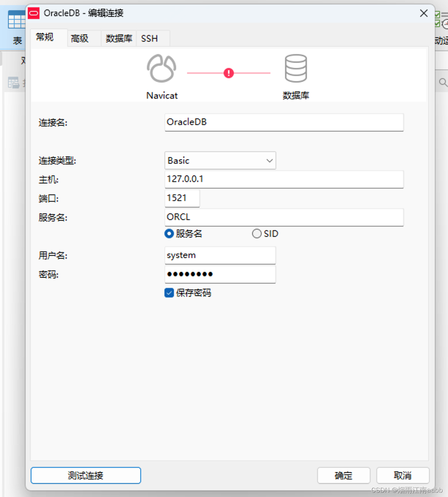Click the 测试连接 button
The height and width of the screenshot is (497, 448).
pos(86,475)
